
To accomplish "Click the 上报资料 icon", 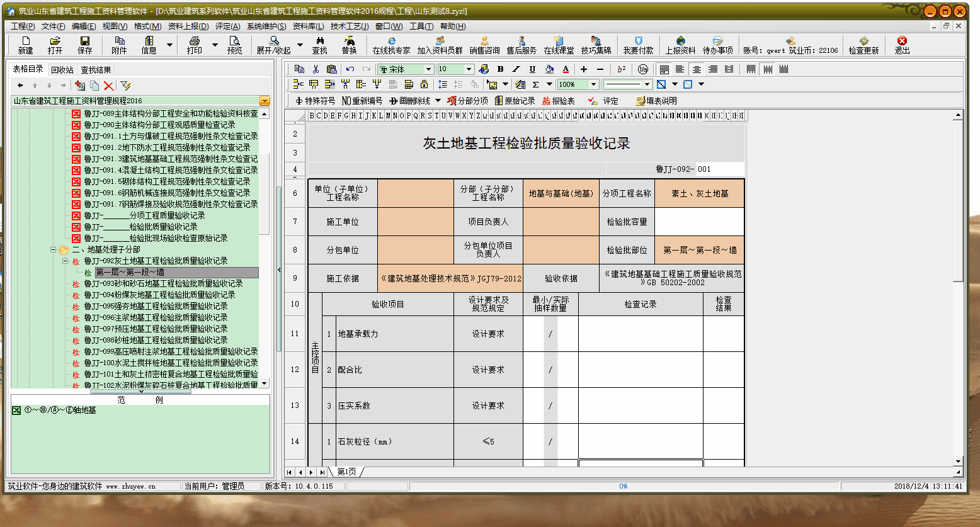I will pyautogui.click(x=680, y=45).
